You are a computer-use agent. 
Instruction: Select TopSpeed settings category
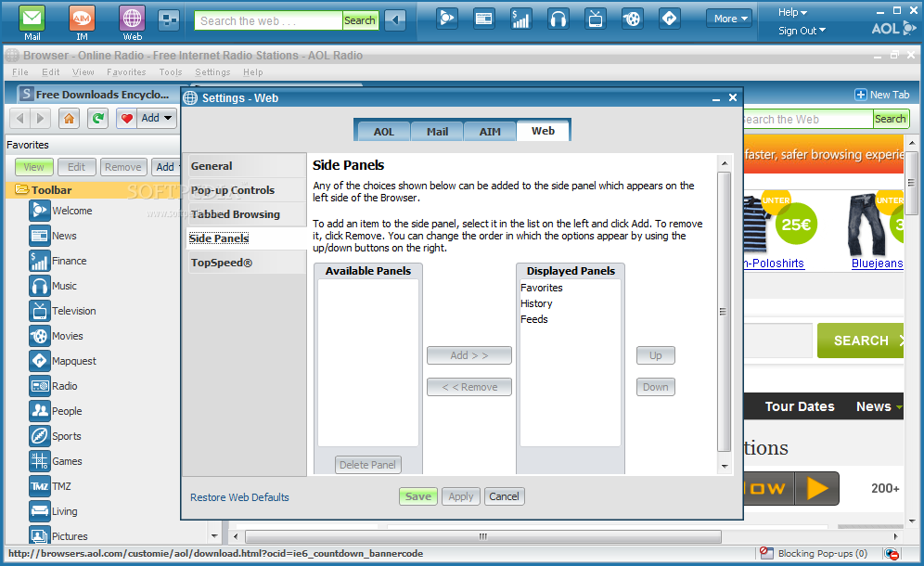(x=246, y=263)
